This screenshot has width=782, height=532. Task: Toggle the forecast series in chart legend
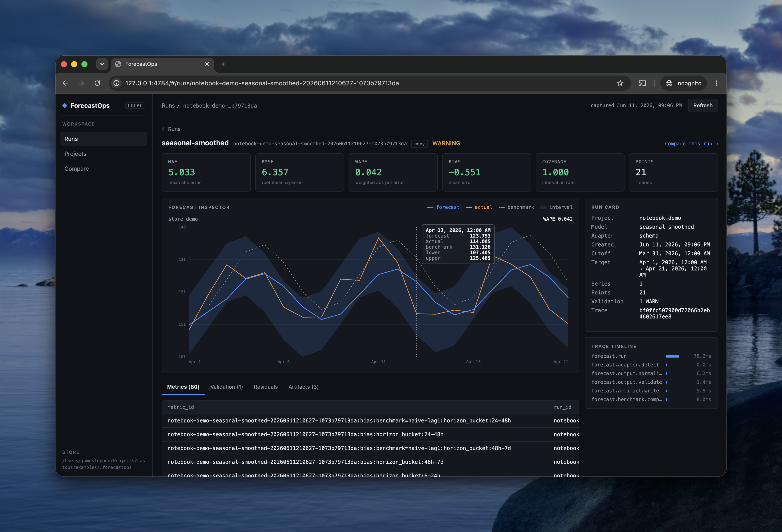(x=443, y=207)
